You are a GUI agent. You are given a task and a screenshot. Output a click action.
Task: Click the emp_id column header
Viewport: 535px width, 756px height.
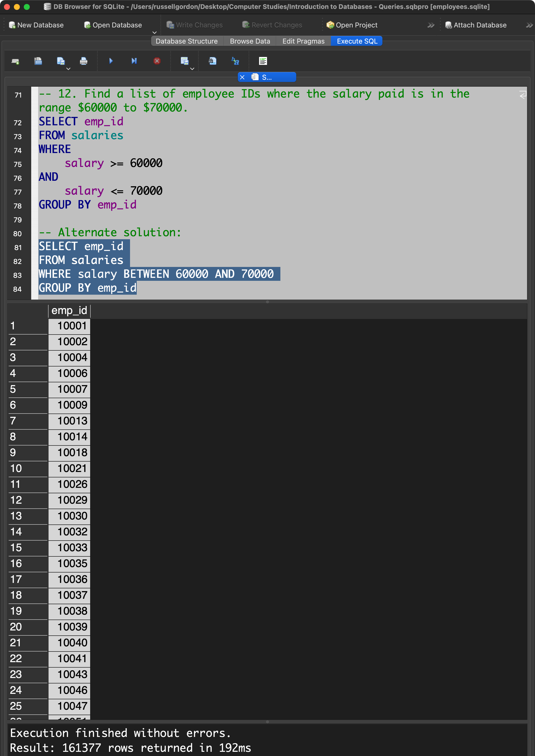pyautogui.click(x=69, y=311)
